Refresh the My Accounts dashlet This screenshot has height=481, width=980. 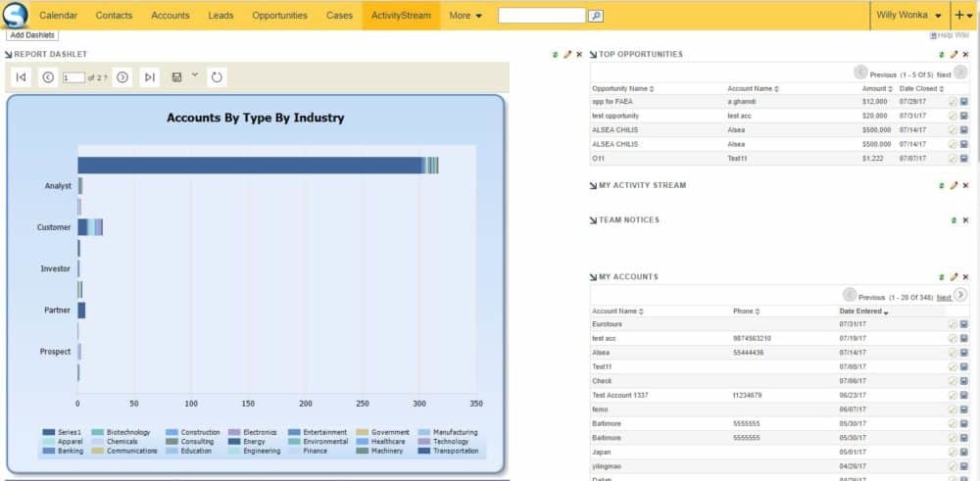click(941, 277)
